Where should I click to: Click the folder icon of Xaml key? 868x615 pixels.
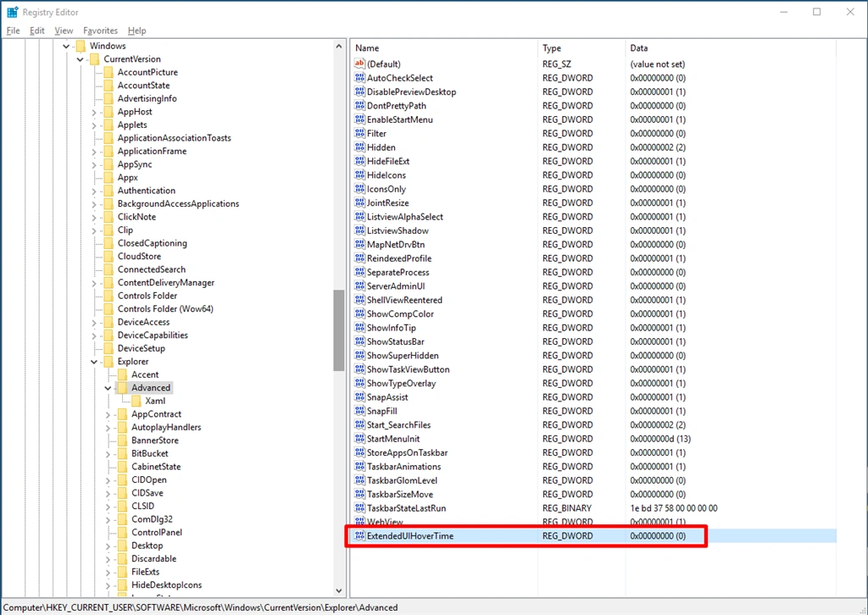pos(136,401)
